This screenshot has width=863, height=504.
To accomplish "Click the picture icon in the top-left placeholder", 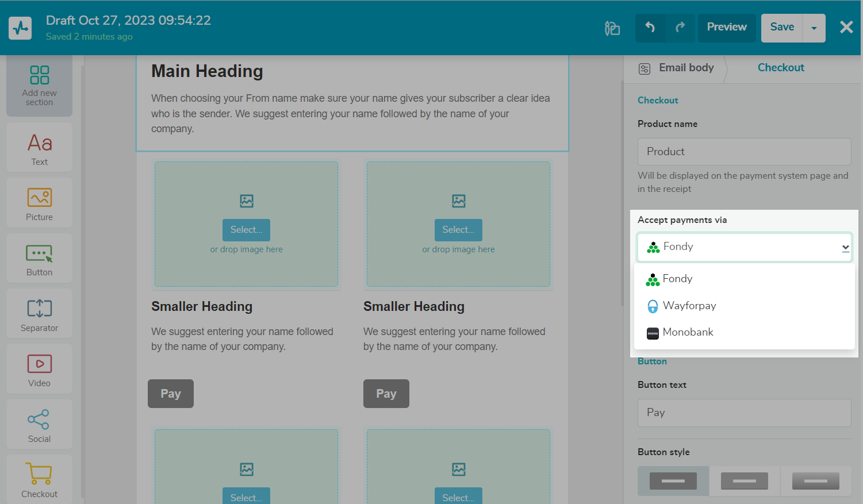I will pos(247,201).
